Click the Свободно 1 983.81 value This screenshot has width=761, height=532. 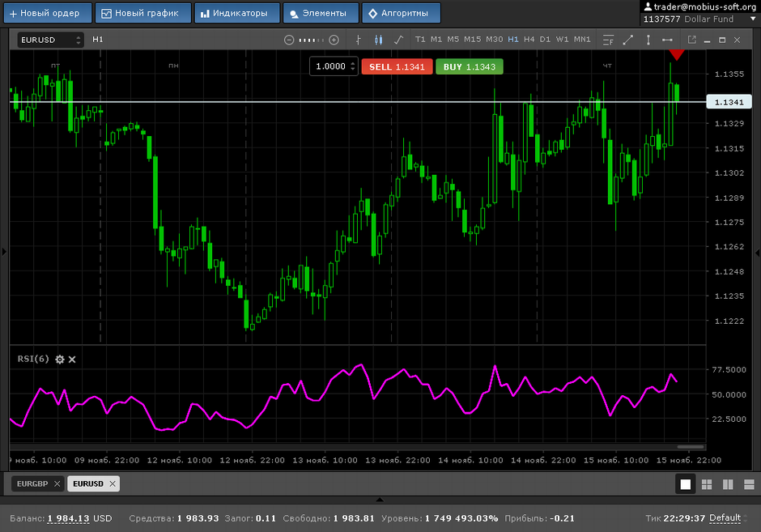point(354,518)
